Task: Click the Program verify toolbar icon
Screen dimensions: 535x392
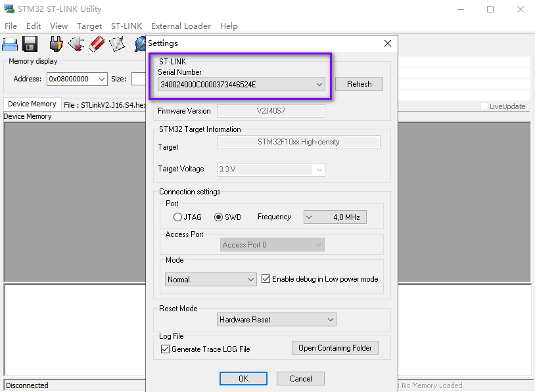Action: [117, 44]
